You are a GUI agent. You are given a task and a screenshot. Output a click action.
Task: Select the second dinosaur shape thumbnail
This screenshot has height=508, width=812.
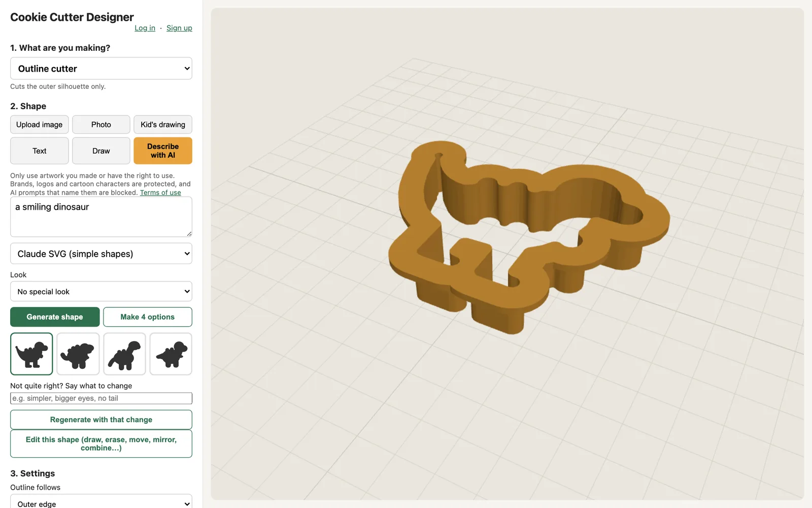point(78,354)
